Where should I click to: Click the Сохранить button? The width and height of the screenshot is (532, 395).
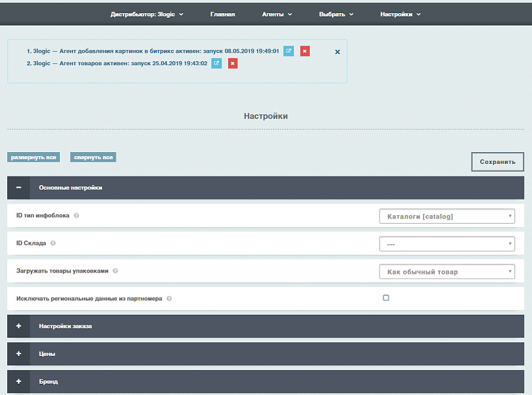click(497, 161)
